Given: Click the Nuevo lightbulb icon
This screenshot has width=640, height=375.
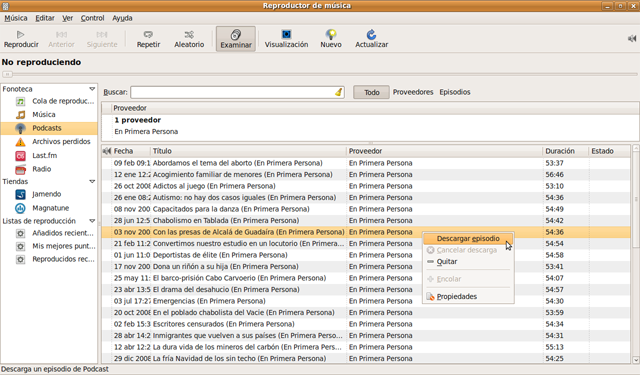Looking at the screenshot, I should (x=331, y=34).
